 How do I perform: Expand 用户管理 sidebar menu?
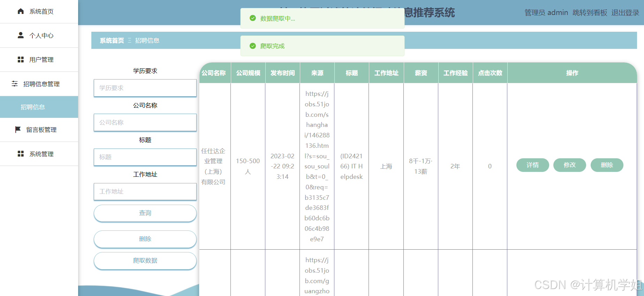(x=39, y=60)
